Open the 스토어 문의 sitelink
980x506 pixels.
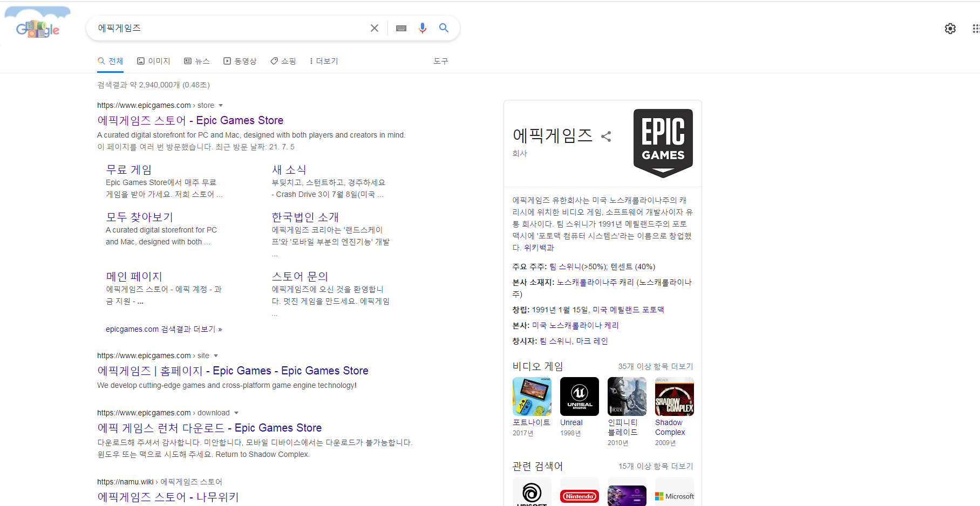[300, 276]
